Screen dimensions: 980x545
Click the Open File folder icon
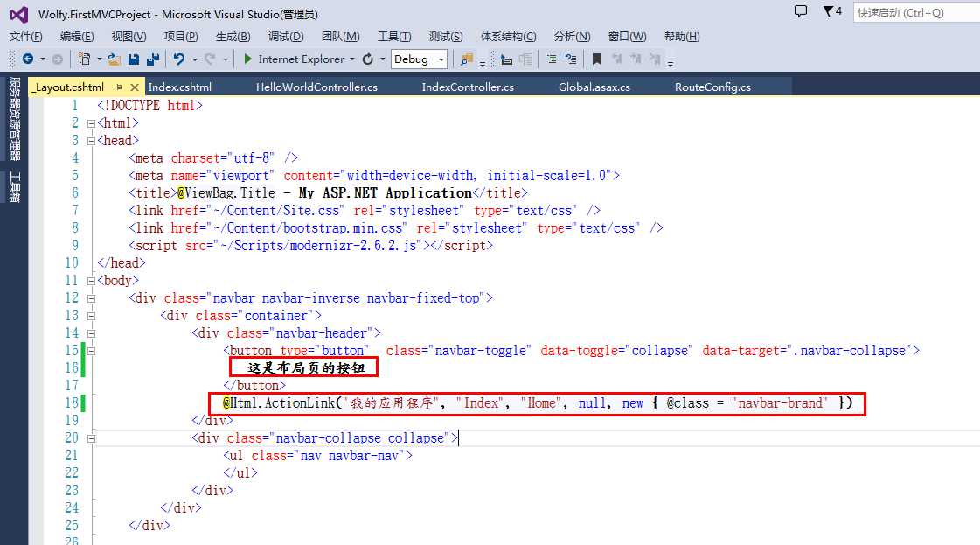click(x=114, y=59)
